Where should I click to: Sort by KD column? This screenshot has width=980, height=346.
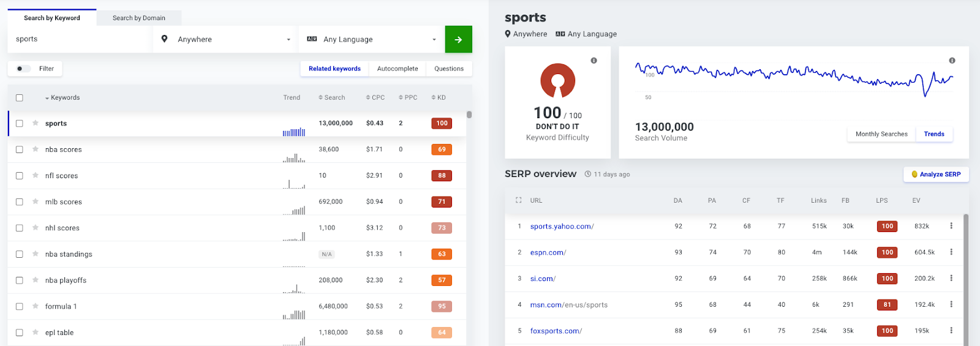point(439,97)
